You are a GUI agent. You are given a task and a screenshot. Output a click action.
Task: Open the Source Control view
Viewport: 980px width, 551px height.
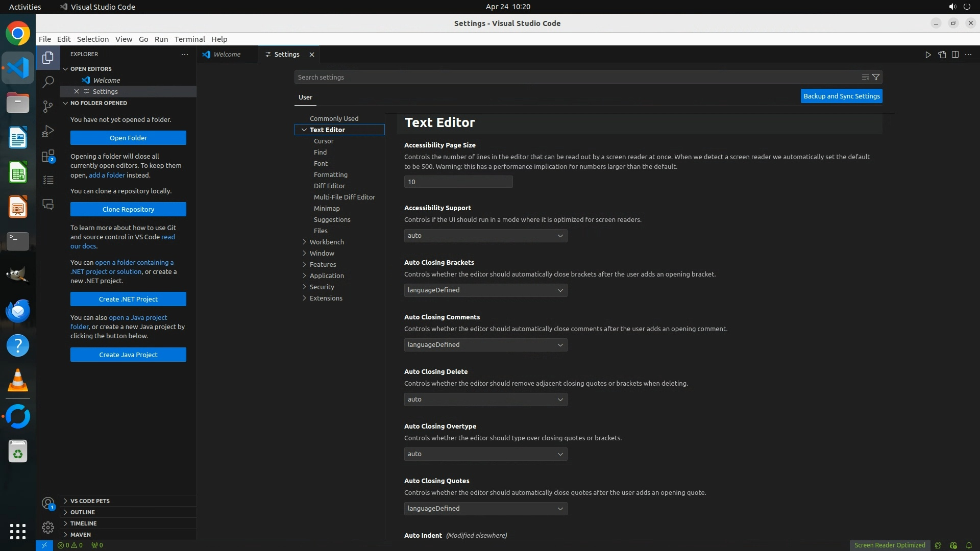pos(48,106)
